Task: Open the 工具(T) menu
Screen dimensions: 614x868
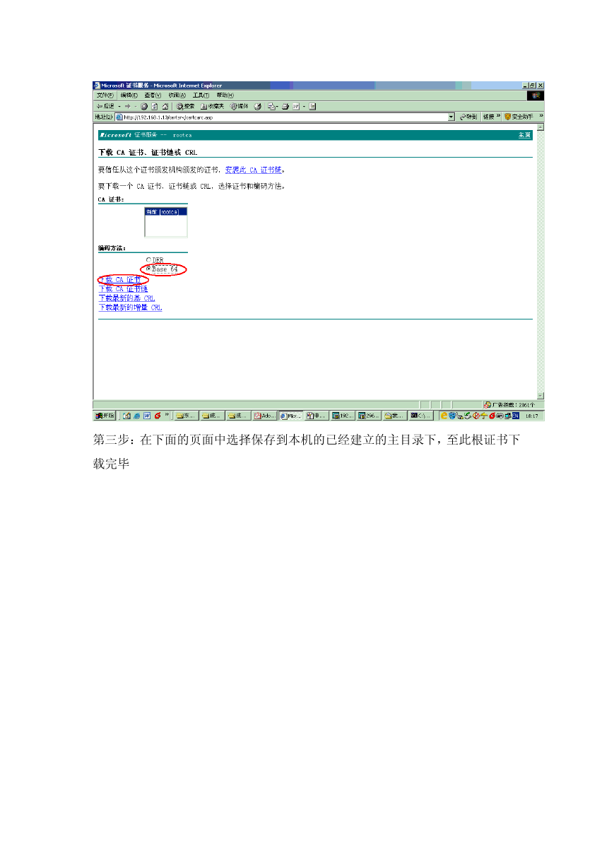Action: point(201,95)
